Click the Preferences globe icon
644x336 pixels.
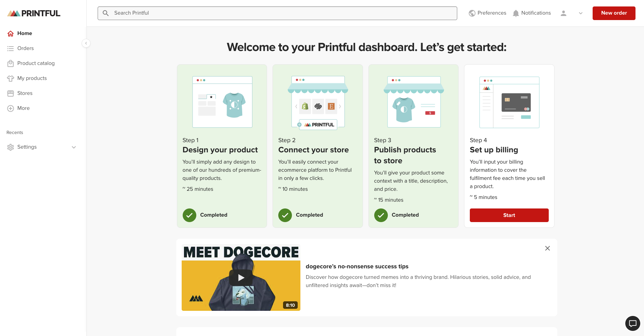pyautogui.click(x=472, y=13)
